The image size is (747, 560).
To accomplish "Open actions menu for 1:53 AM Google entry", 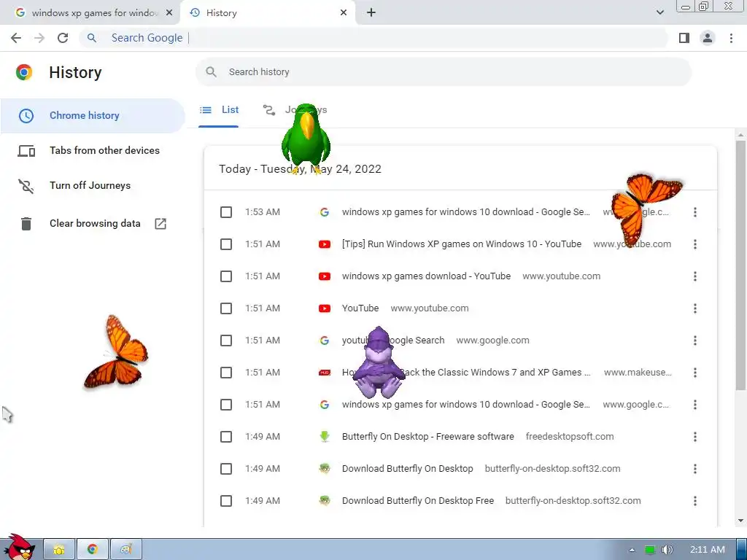I will click(695, 212).
